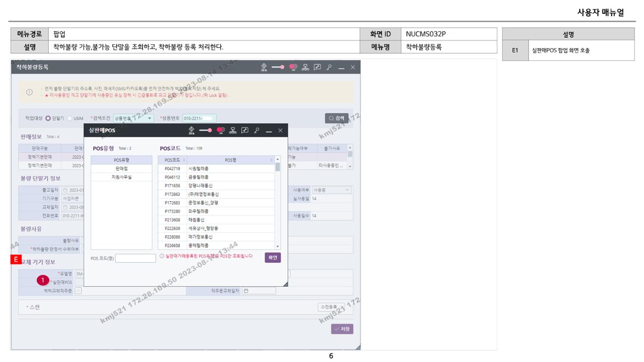Select row P213608 태원통신
644x362 pixels.
pos(216,220)
